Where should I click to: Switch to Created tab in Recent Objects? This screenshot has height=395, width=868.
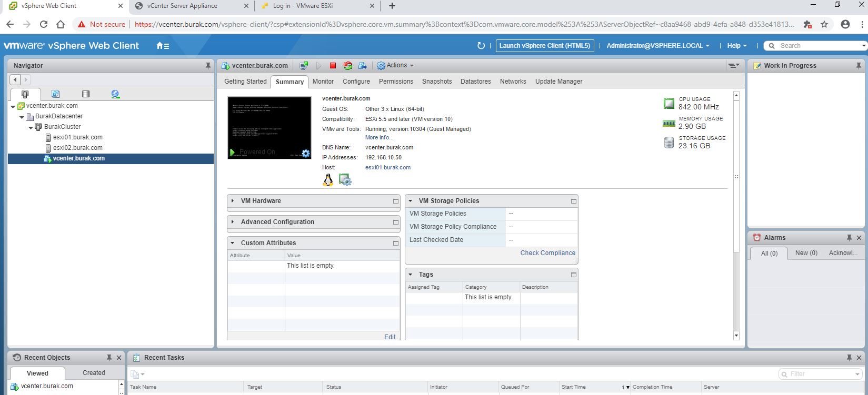[94, 373]
